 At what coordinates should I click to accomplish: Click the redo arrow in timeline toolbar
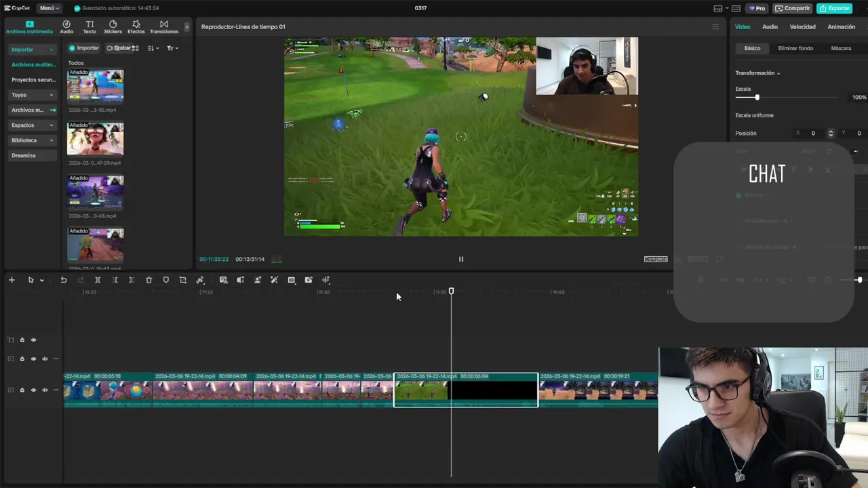tap(81, 280)
